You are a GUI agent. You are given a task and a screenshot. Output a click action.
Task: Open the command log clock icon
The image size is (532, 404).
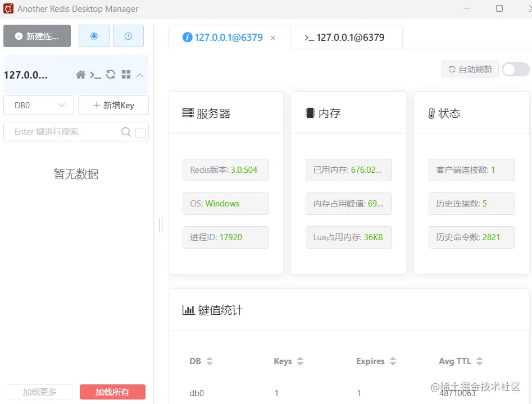pyautogui.click(x=128, y=36)
